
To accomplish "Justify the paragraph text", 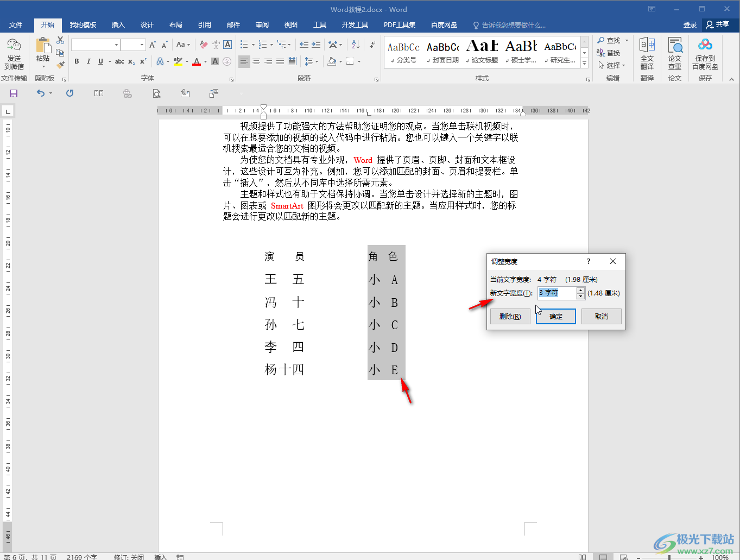I will [280, 61].
